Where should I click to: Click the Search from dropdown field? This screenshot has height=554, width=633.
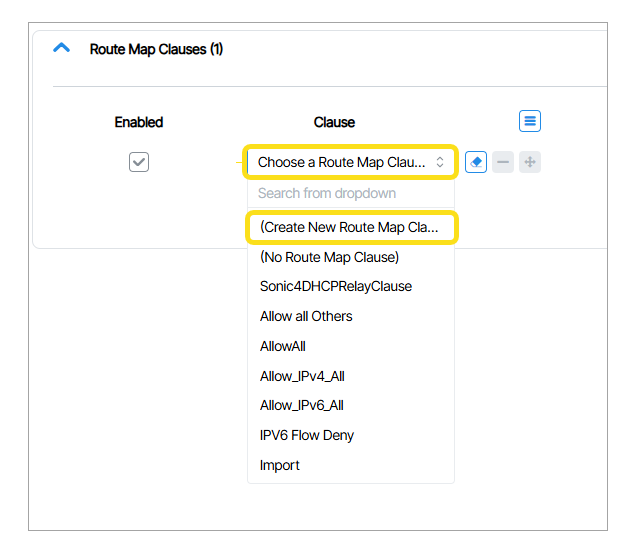click(x=350, y=193)
